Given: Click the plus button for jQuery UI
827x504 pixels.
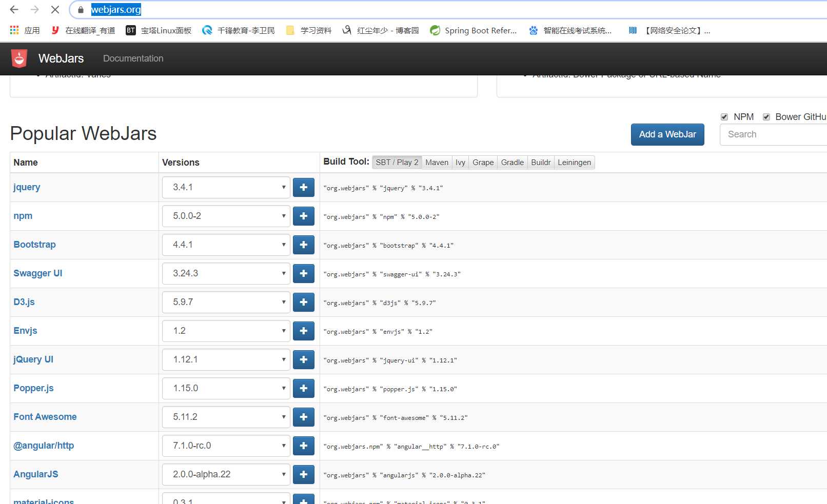Looking at the screenshot, I should (x=304, y=359).
